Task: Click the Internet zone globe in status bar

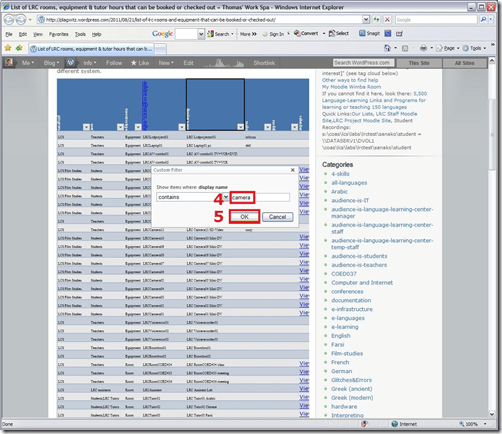Action: point(395,424)
